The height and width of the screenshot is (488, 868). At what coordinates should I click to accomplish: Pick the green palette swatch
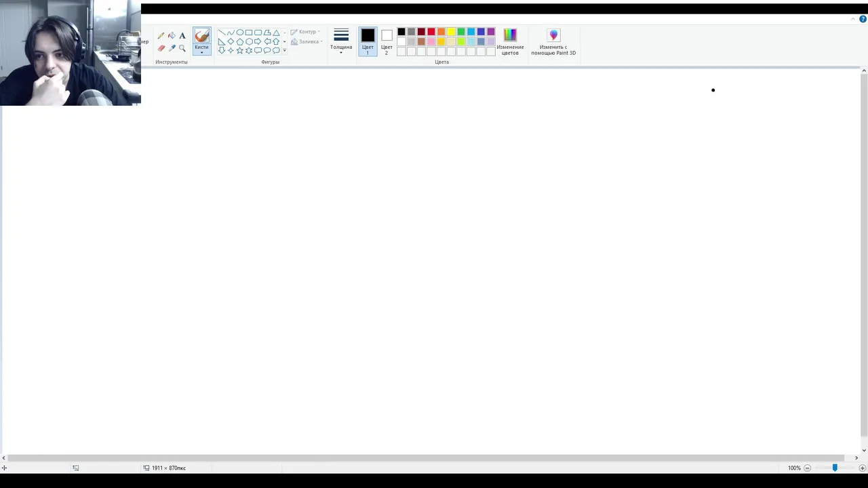click(x=461, y=32)
